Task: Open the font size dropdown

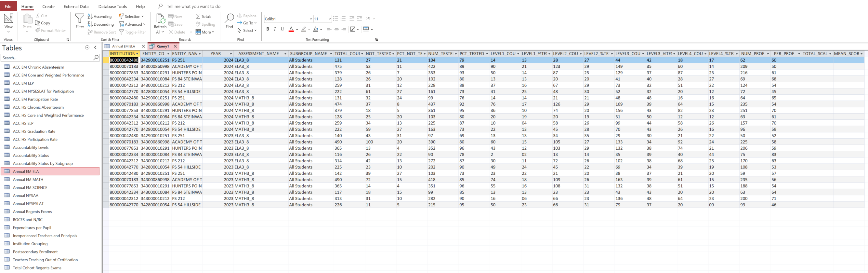Action: [329, 19]
